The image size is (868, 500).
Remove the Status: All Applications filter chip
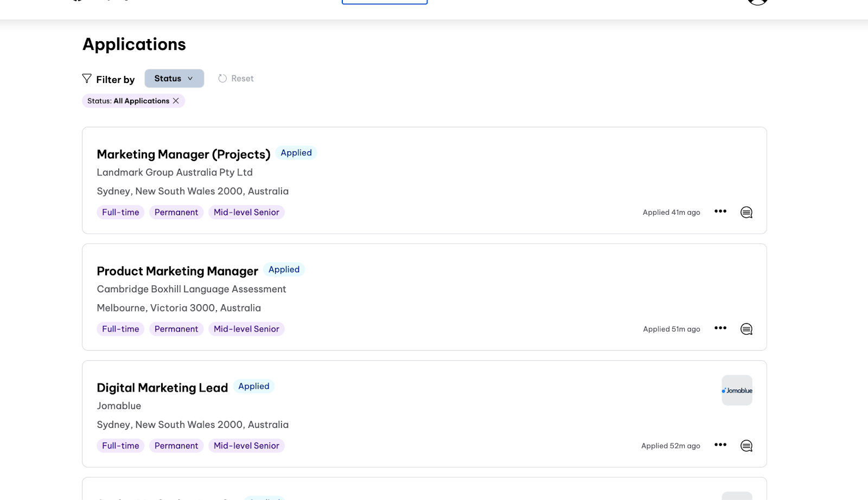[x=176, y=101]
